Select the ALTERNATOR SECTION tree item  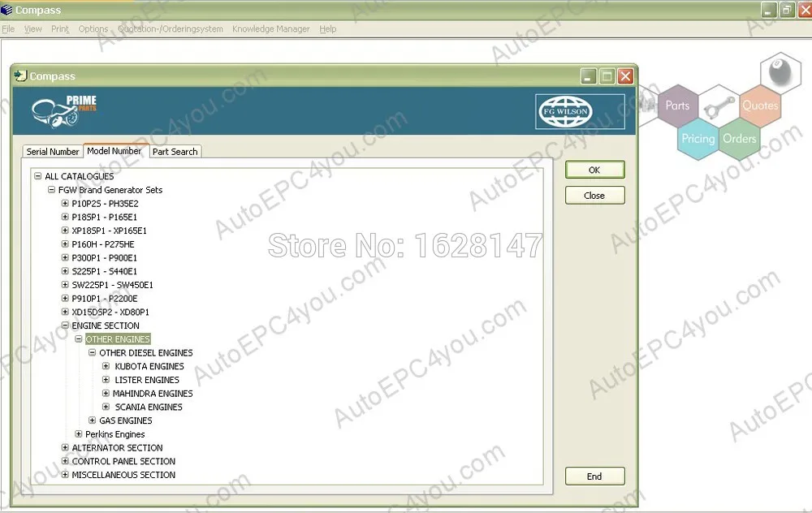point(117,448)
